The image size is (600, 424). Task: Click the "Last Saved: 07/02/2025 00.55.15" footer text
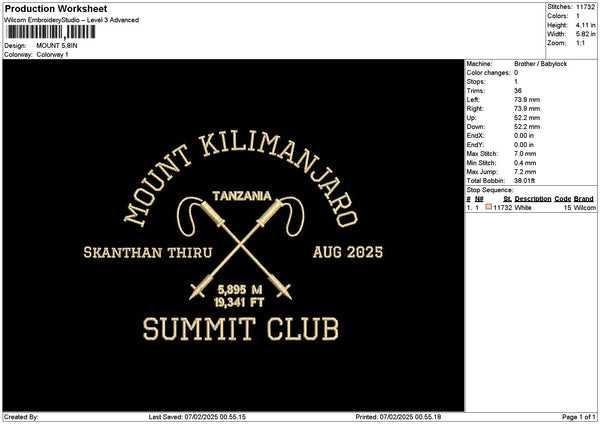tap(197, 417)
